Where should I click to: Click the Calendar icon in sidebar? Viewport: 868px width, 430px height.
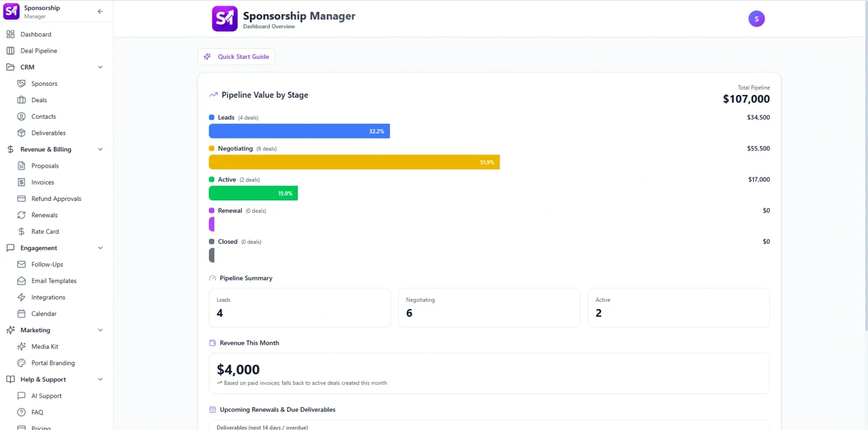click(x=22, y=314)
